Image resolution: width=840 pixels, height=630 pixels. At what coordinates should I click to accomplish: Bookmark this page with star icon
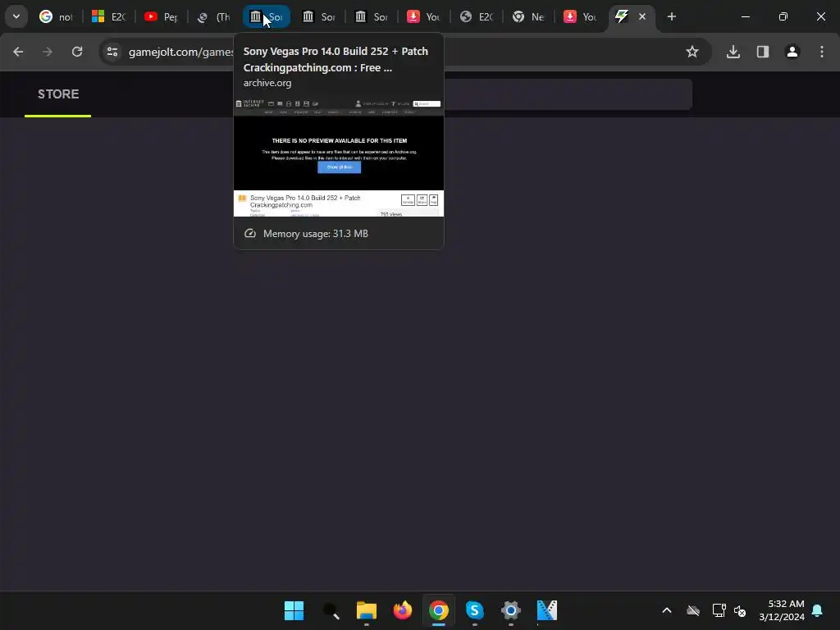(692, 52)
